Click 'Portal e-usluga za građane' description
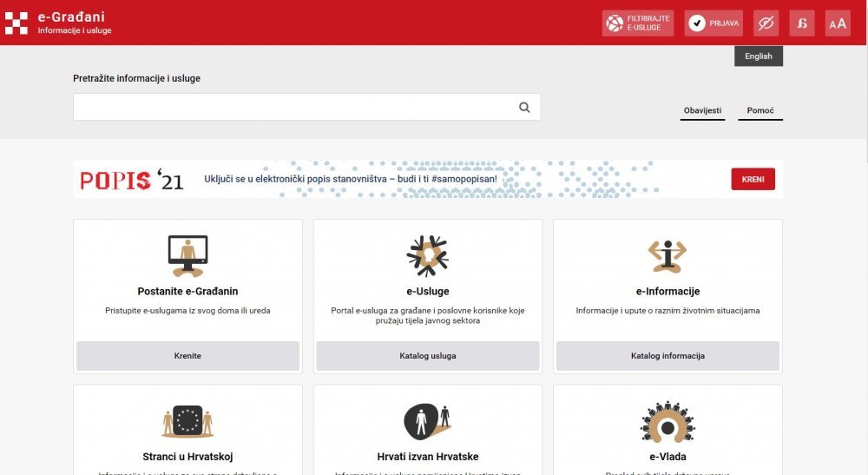 tap(427, 315)
